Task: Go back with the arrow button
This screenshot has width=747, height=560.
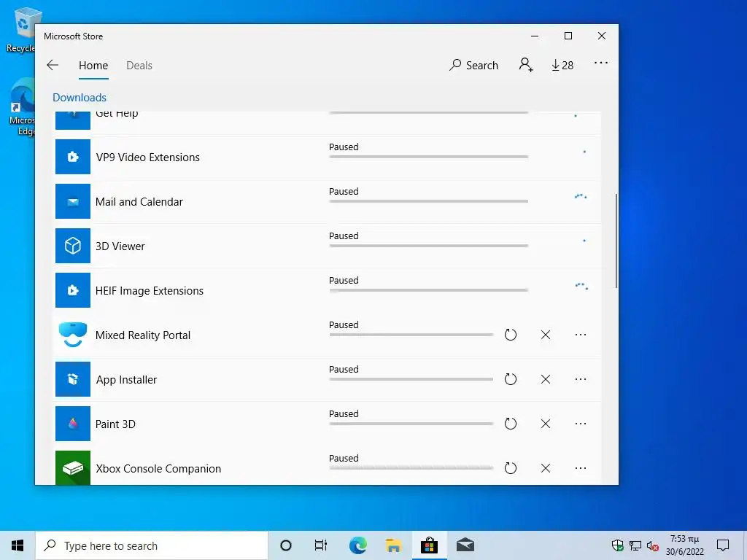Action: pyautogui.click(x=53, y=65)
